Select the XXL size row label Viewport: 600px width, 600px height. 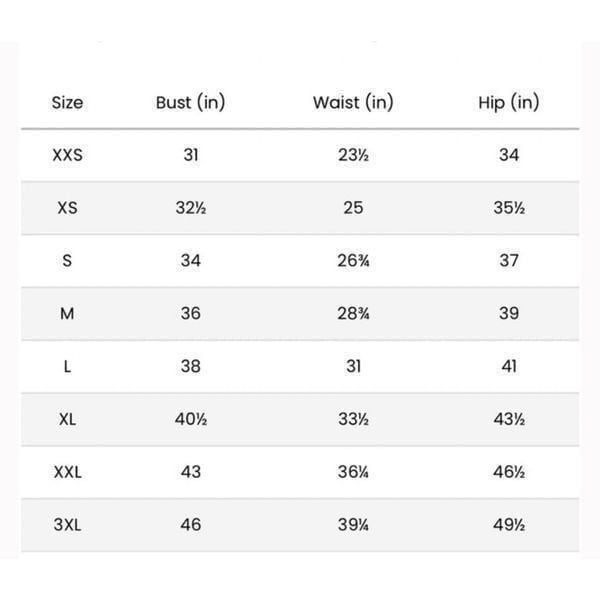click(68, 472)
